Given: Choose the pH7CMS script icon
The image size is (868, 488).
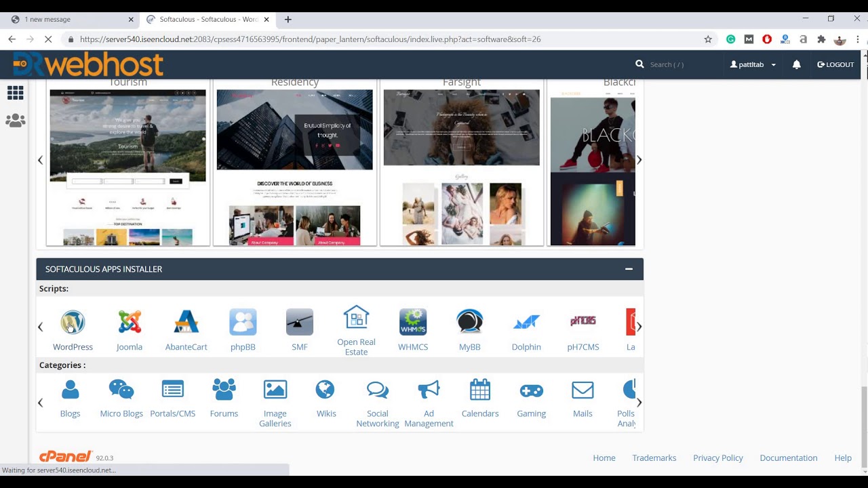Looking at the screenshot, I should coord(583,321).
